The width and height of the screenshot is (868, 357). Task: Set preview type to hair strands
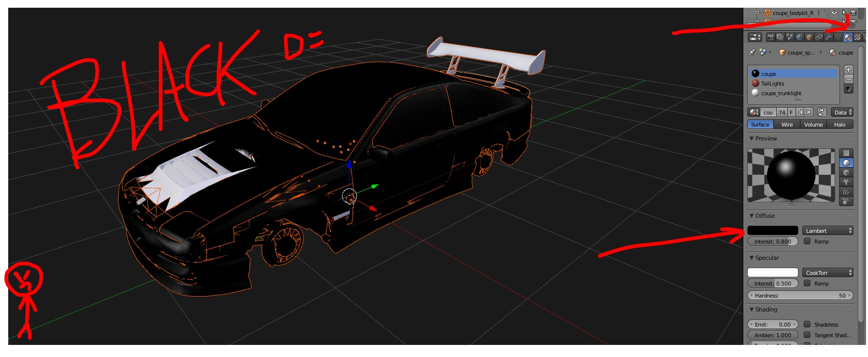[846, 192]
